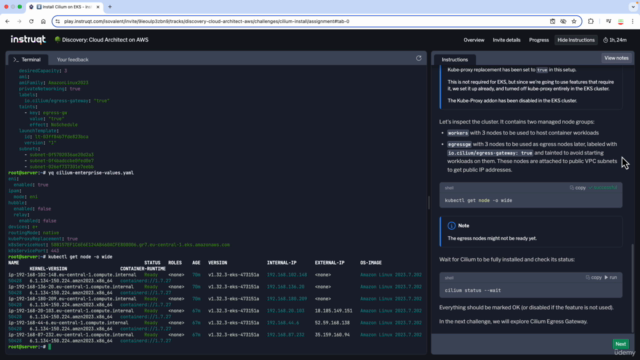Click the extension icon left of profile avatar
Screen dimensions: 640x360
click(609, 21)
